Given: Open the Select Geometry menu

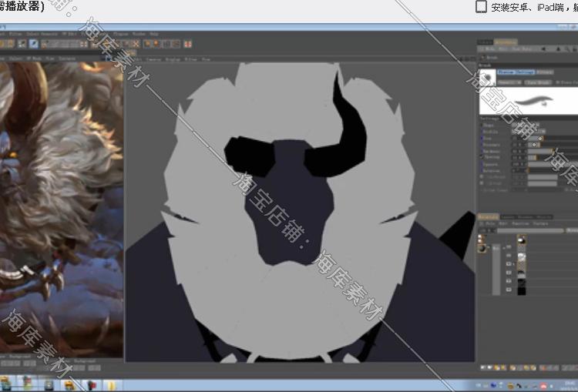Looking at the screenshot, I should (x=42, y=34).
